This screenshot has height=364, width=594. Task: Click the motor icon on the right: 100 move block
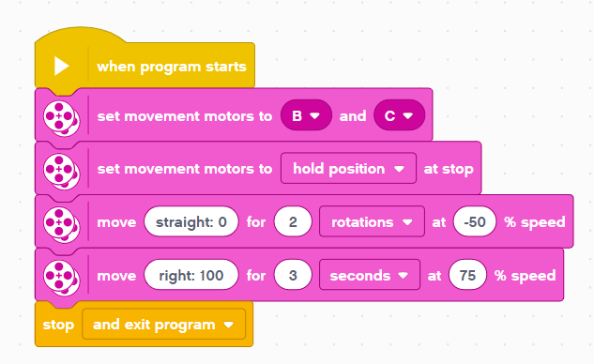tap(61, 279)
